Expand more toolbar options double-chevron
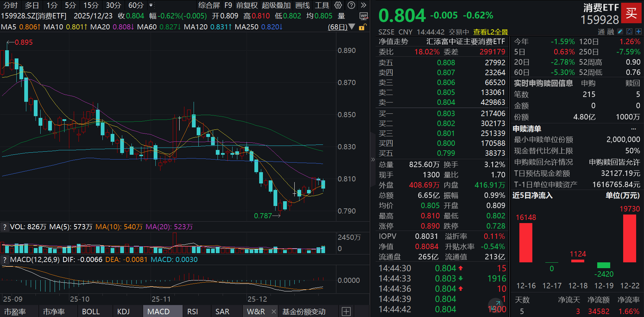Viewport: 644px width, 317px height. pyautogui.click(x=364, y=5)
